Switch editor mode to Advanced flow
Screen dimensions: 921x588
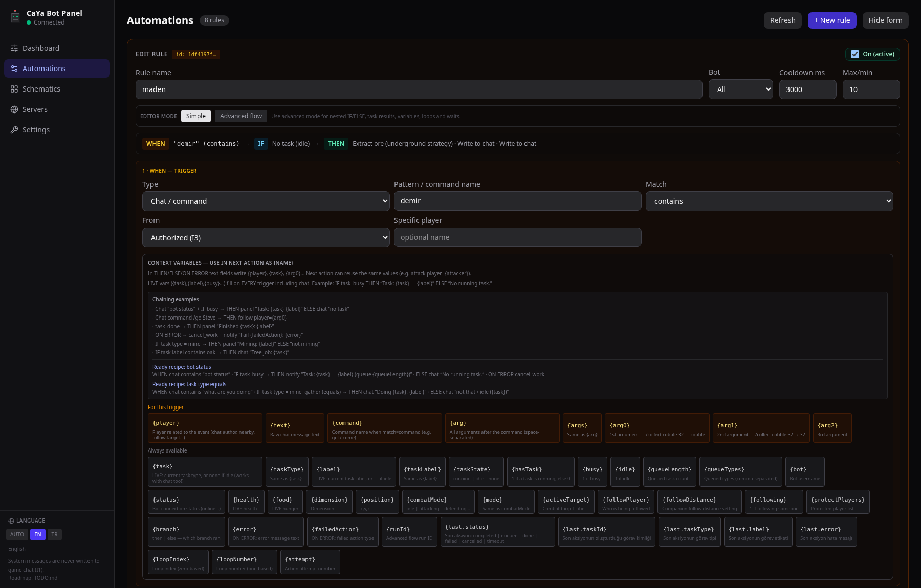241,116
